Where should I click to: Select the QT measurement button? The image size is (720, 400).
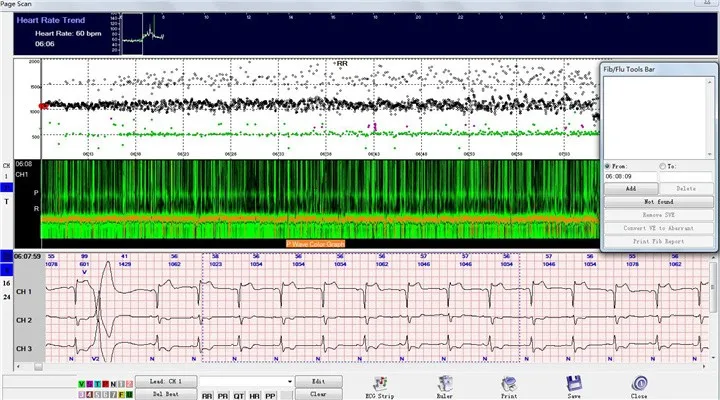pyautogui.click(x=238, y=396)
